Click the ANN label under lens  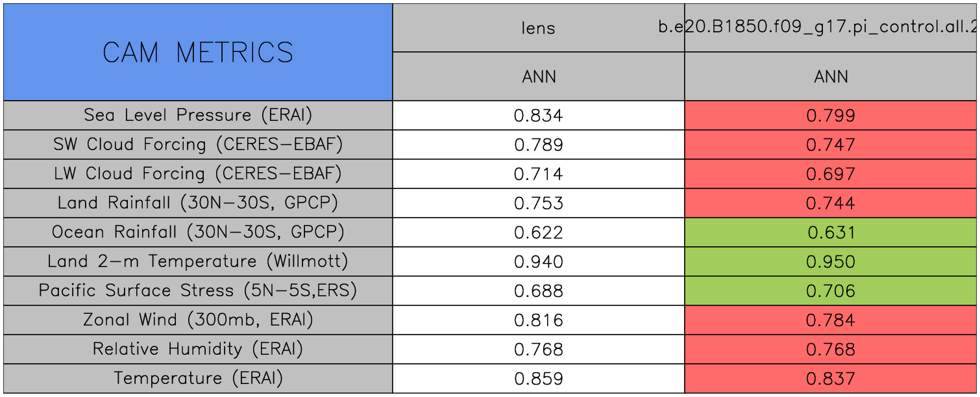[539, 77]
